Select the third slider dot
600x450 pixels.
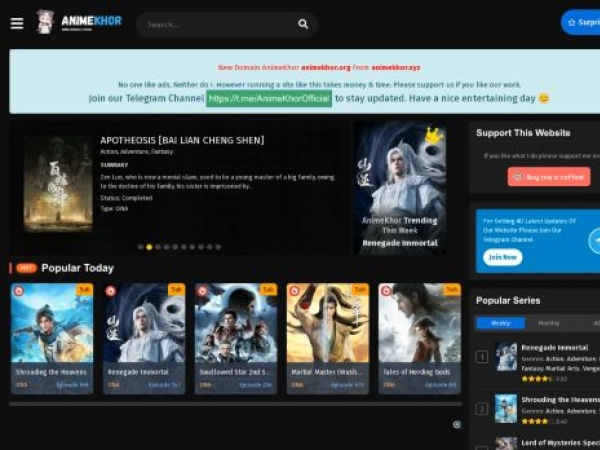(x=158, y=247)
